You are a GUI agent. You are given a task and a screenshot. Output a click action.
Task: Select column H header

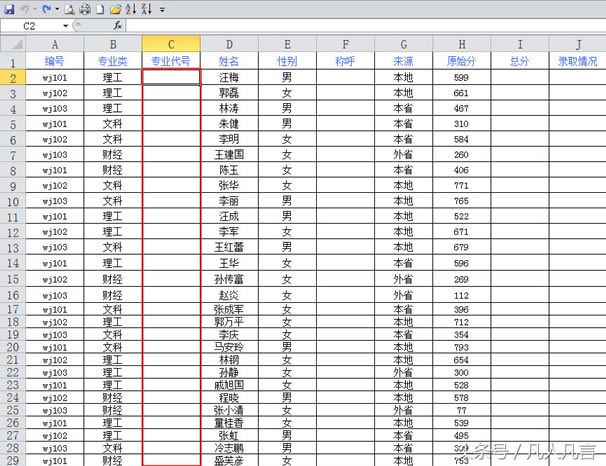462,44
